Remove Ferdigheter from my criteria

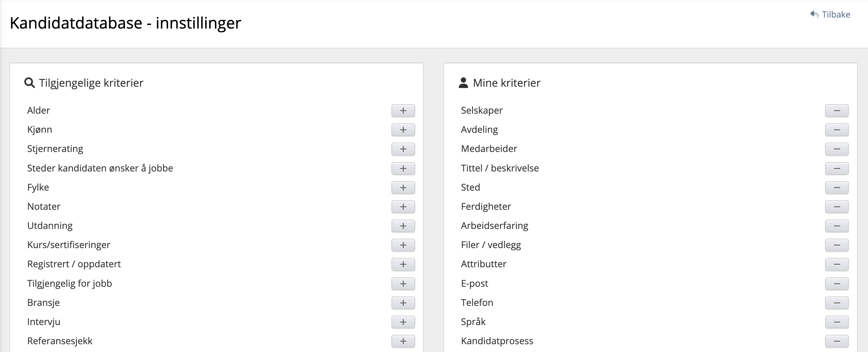pos(837,207)
